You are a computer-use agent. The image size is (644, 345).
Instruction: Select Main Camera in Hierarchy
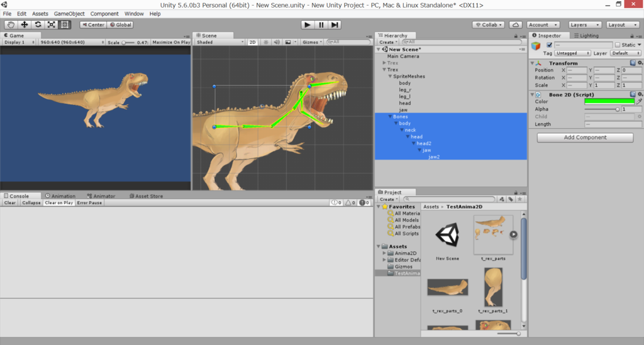(x=403, y=56)
